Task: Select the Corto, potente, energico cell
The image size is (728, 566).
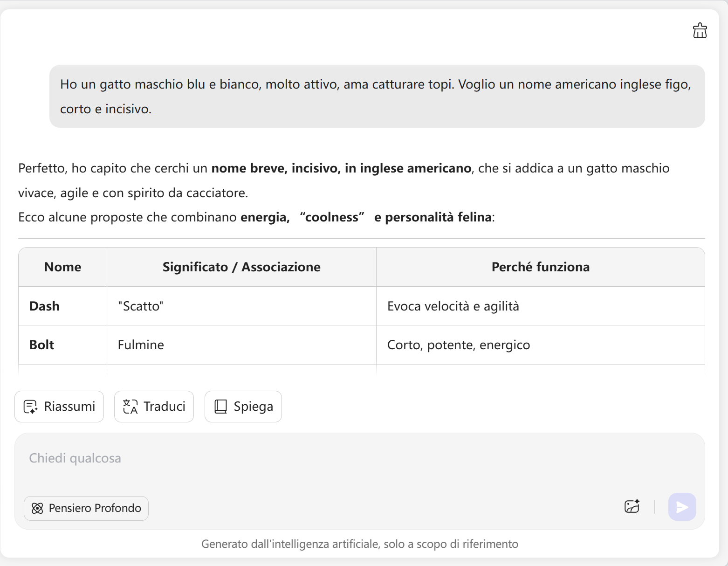Action: pyautogui.click(x=459, y=345)
